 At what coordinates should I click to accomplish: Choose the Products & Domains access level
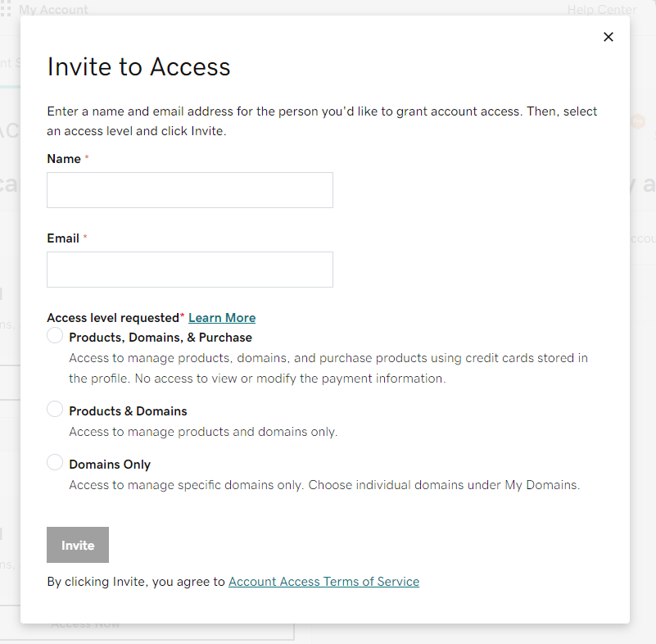point(54,408)
